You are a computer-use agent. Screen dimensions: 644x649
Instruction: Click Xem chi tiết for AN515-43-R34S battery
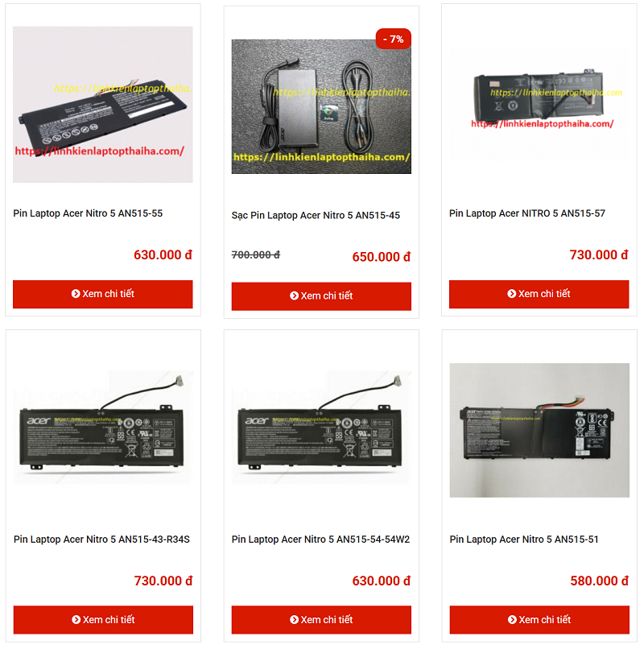tap(103, 620)
